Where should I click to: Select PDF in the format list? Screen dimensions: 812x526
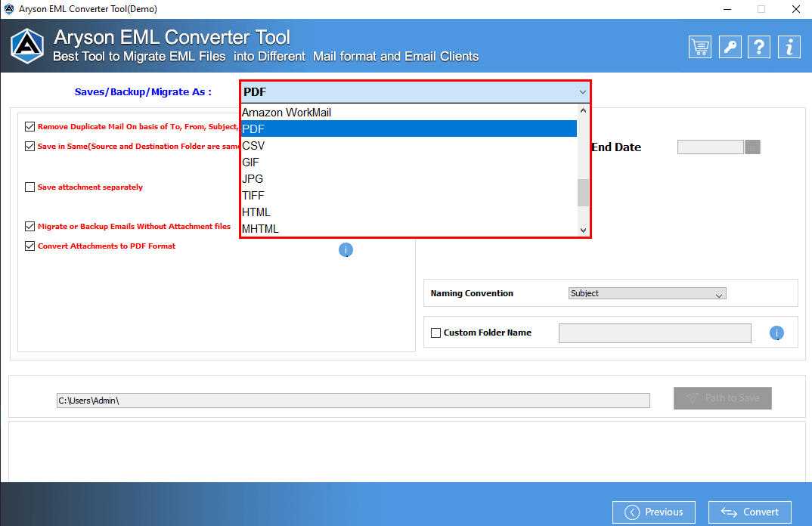coord(409,129)
